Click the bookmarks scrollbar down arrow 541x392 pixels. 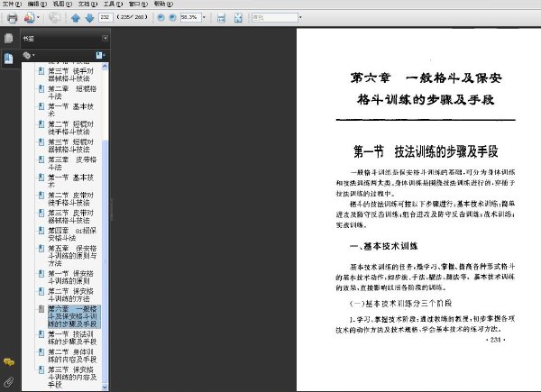click(x=105, y=387)
